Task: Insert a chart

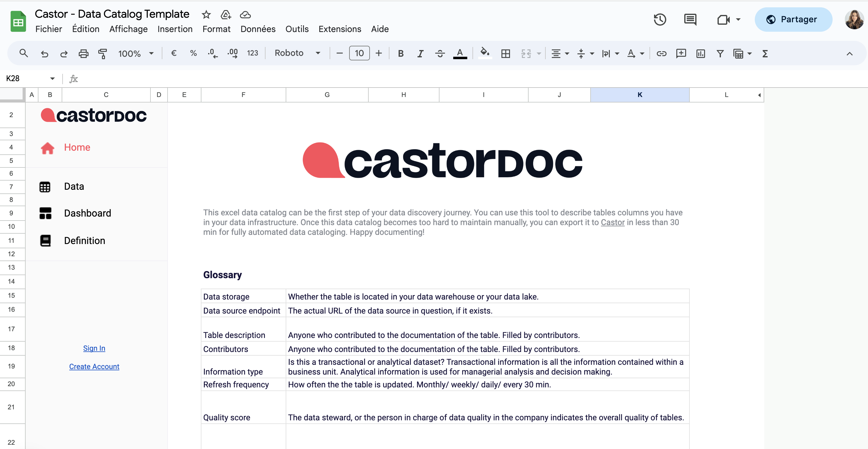Action: [700, 53]
